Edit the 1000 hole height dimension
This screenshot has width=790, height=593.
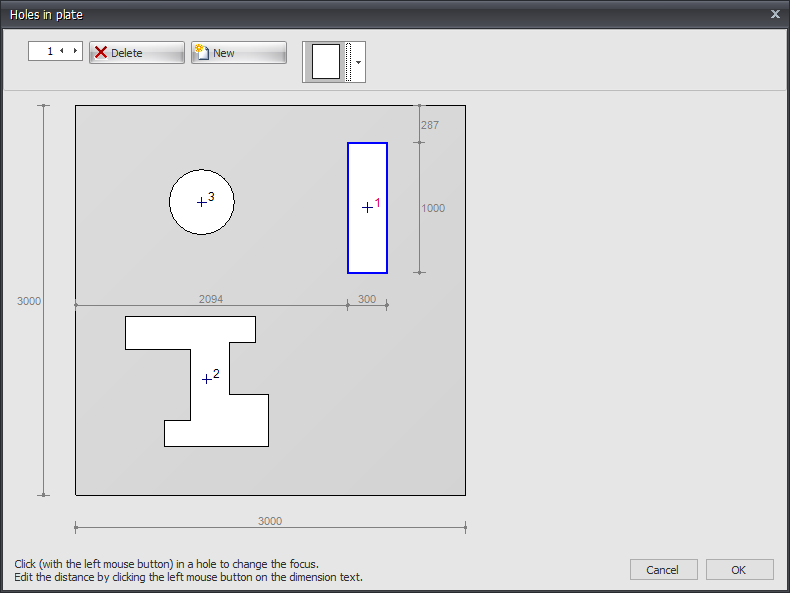click(x=433, y=208)
